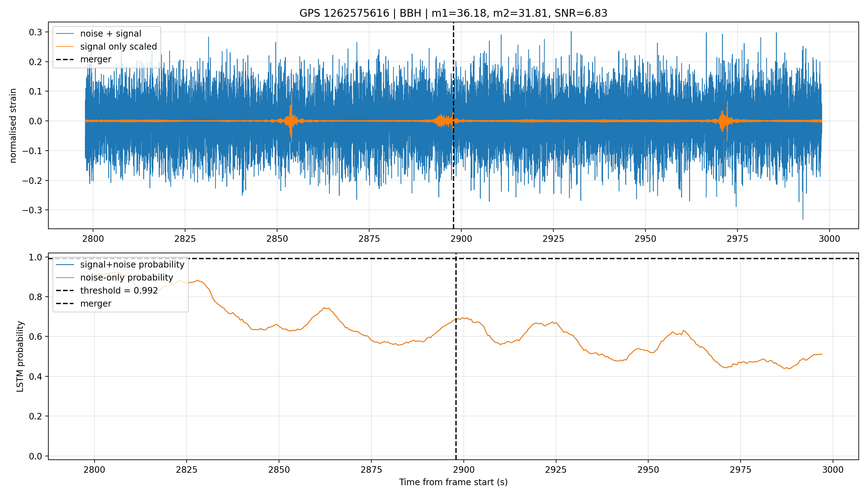
Task: Click the 0.3 tick label on strain axis
Action: pos(35,32)
